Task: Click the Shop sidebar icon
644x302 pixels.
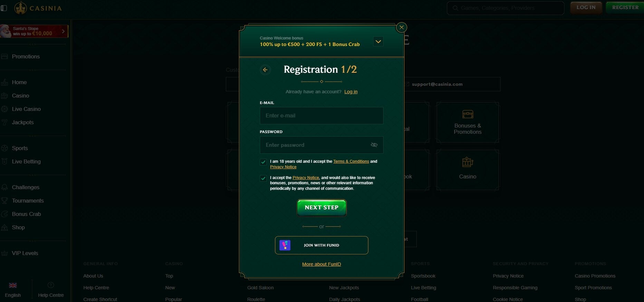Action: click(4, 227)
